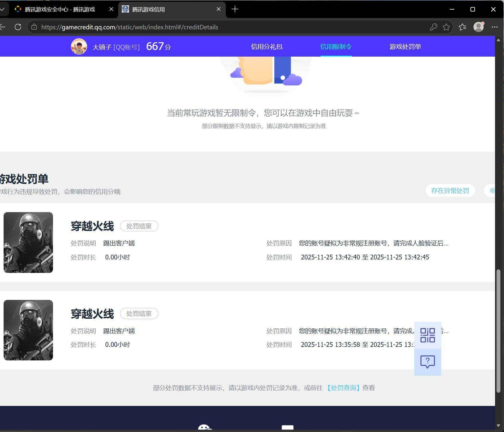Click the site lock icon in address bar
504x432 pixels.
click(34, 27)
